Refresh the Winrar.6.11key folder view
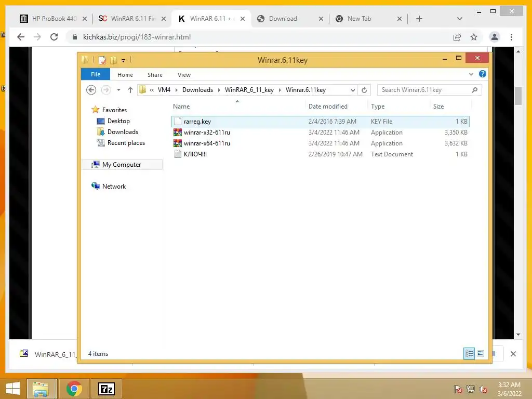Viewport: 532px width, 399px height. 364,90
